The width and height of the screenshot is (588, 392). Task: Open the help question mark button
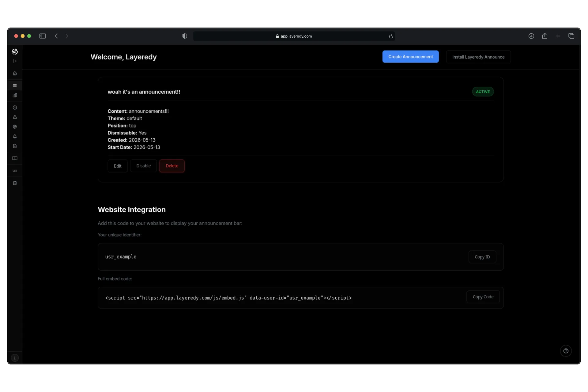(566, 351)
